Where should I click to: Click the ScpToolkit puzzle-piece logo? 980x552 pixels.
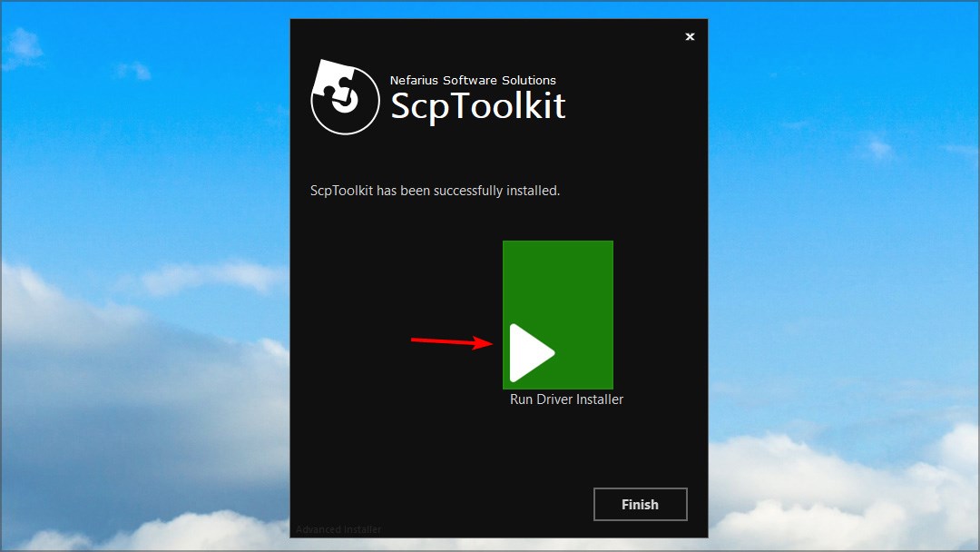click(x=345, y=97)
